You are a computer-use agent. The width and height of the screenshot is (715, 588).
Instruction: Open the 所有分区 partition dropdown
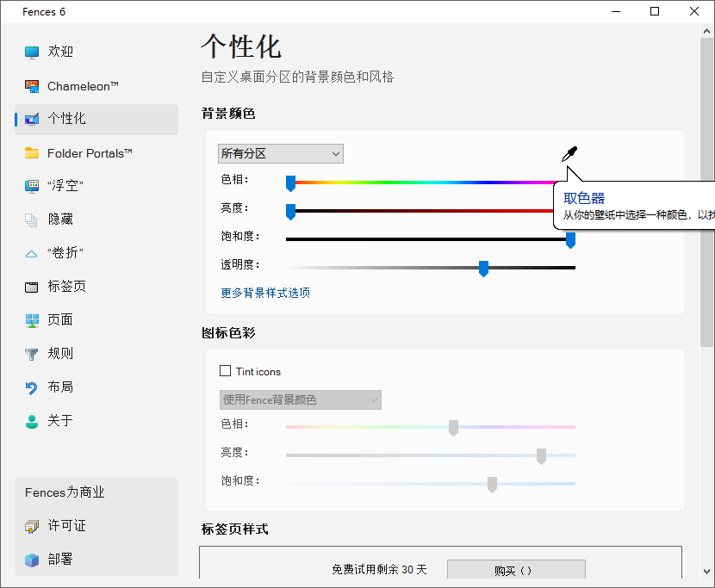280,153
